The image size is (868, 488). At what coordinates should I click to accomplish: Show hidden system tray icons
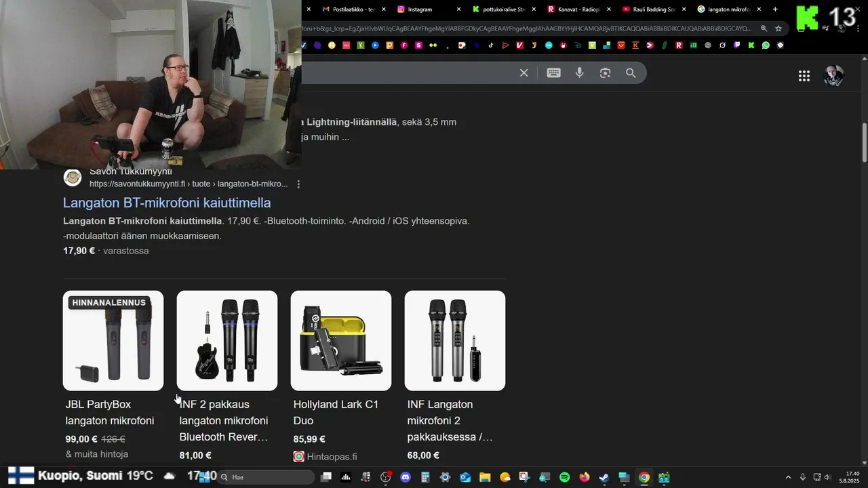point(788,477)
